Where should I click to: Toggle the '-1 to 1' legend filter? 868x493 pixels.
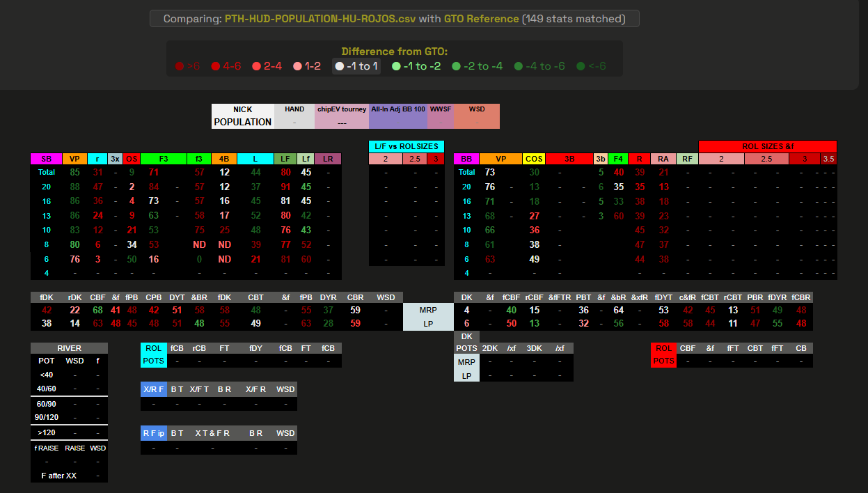[x=356, y=66]
